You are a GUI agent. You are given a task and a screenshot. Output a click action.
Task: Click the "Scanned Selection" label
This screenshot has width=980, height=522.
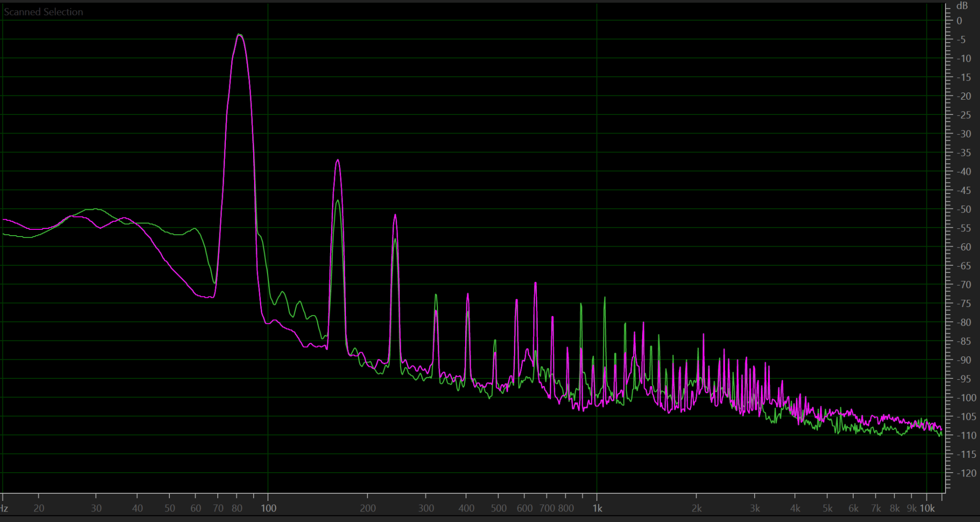(x=44, y=12)
